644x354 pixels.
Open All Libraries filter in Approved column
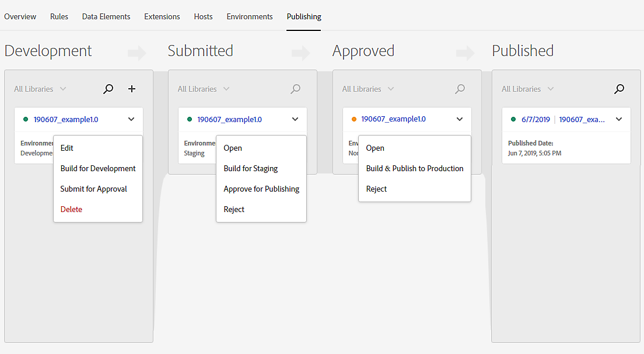tap(367, 89)
